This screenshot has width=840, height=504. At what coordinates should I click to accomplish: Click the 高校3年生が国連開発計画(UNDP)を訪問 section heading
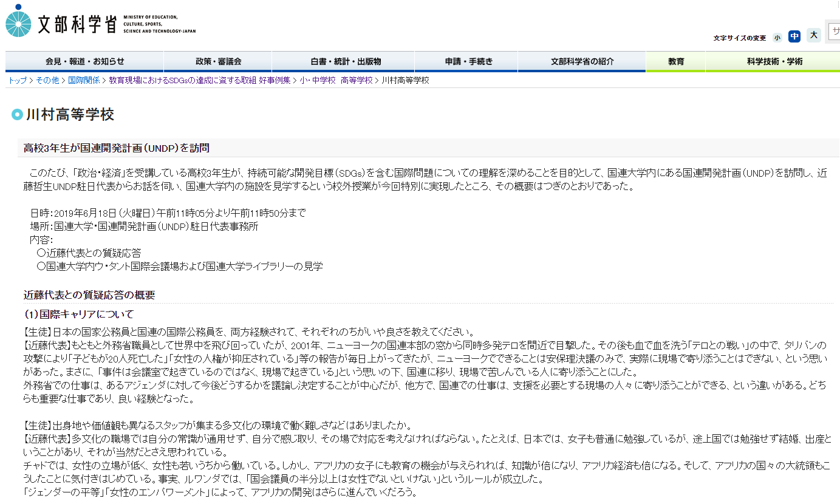coord(117,148)
